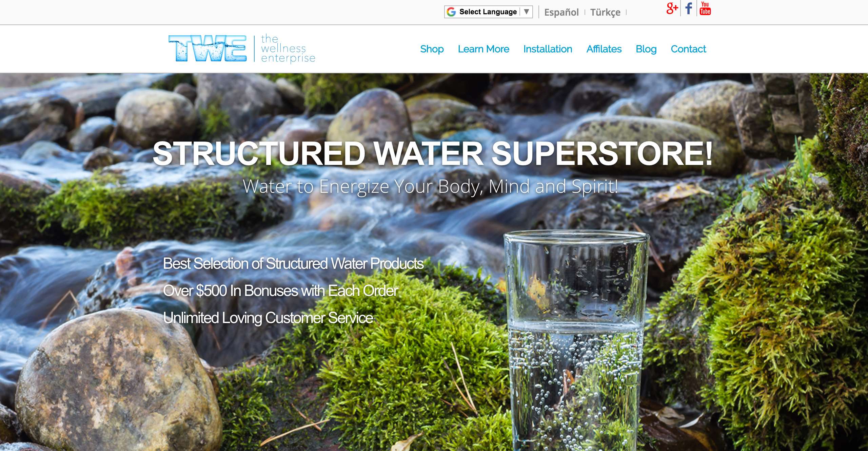Image resolution: width=868 pixels, height=451 pixels.
Task: Go to Learn More in navigation
Action: click(483, 49)
